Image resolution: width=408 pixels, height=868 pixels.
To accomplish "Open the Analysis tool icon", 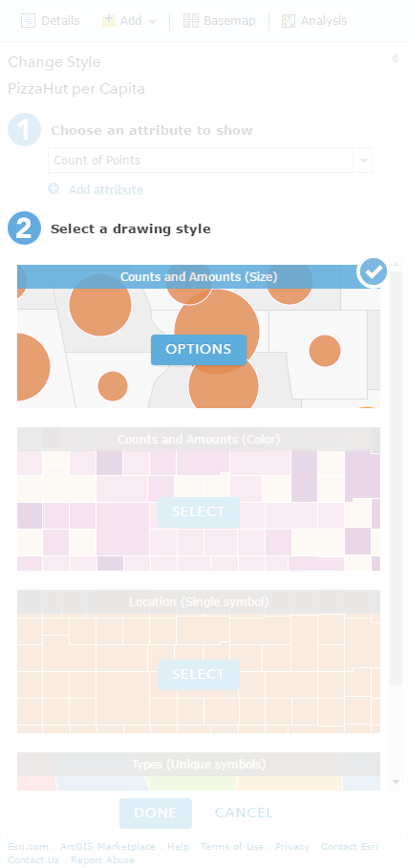I will coord(289,21).
